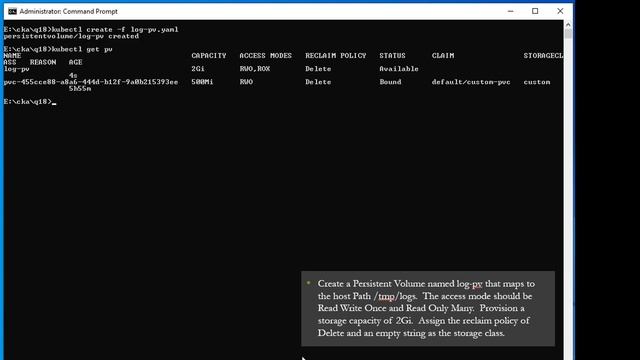Click the 'pvc-455cce88' volume name

coord(91,82)
